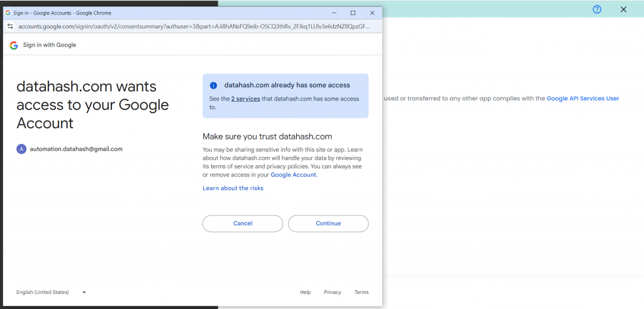
Task: Click 'datahash.com wants access to your Google Account' heading
Action: [x=93, y=105]
